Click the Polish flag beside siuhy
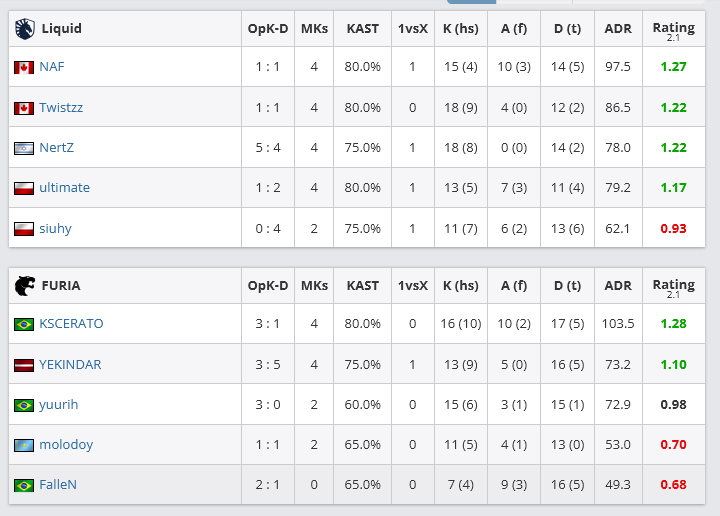Viewport: 720px width, 516px height. [x=24, y=229]
